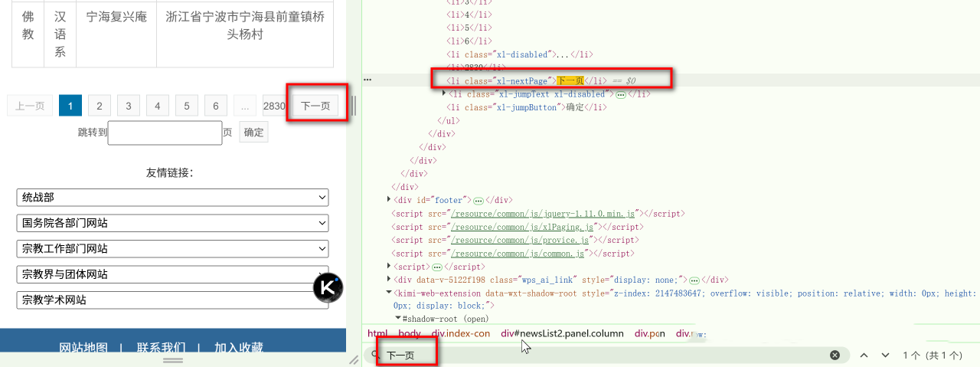Go to page 5
The image size is (980, 367).
(x=187, y=106)
